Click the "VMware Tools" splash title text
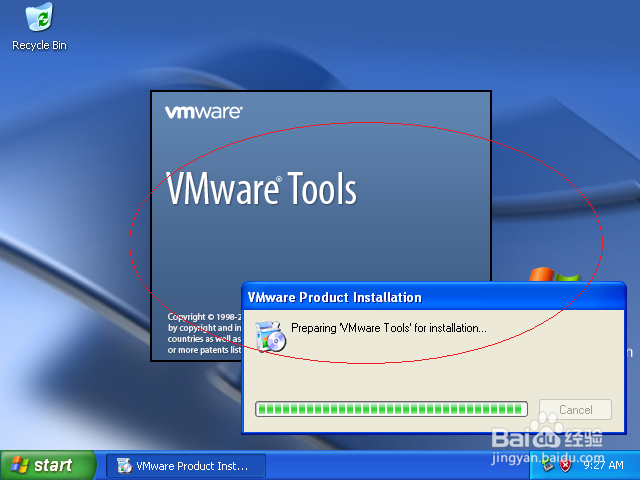640x480 pixels. 262,188
